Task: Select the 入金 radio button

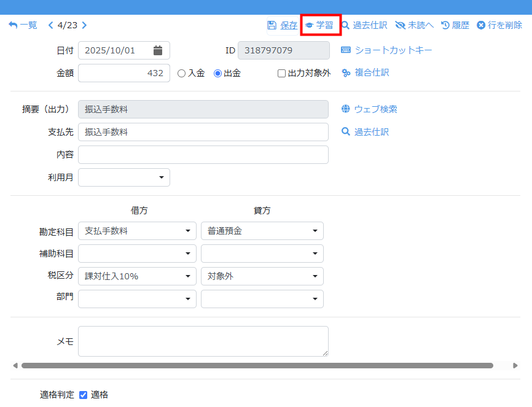Action: point(181,73)
